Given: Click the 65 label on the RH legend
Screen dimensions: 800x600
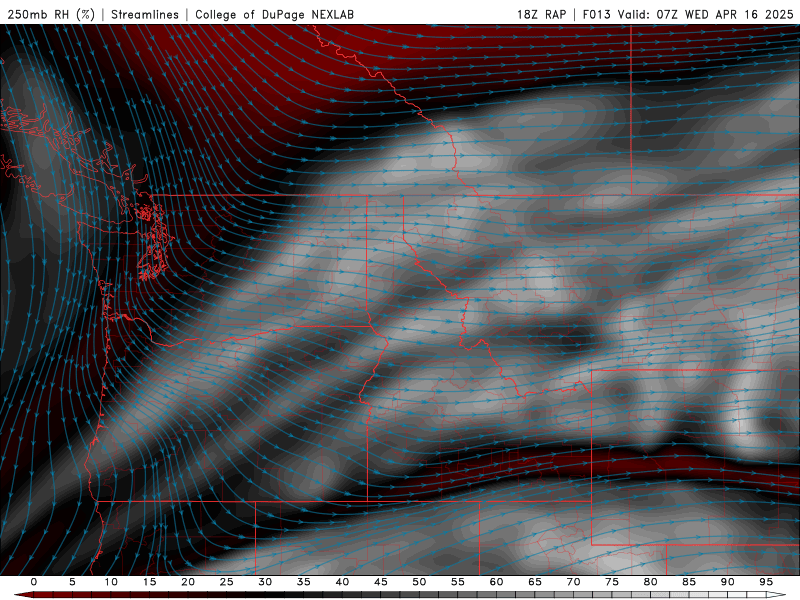Looking at the screenshot, I should (x=535, y=582).
